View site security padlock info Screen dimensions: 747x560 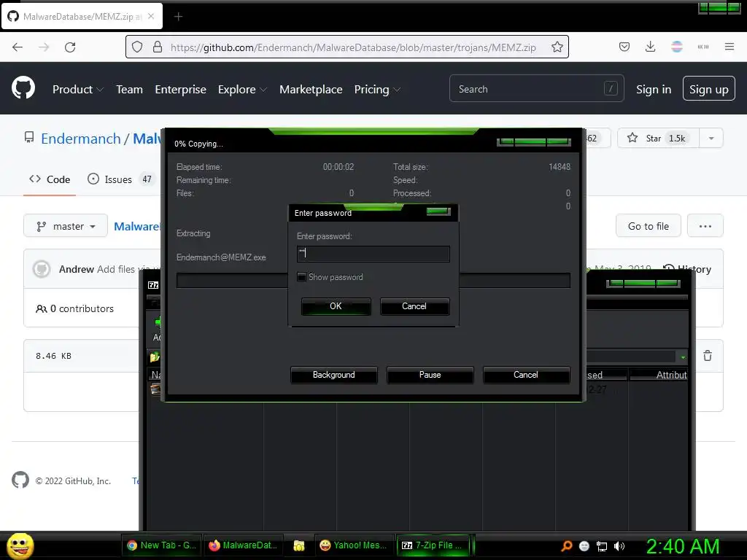click(x=158, y=47)
